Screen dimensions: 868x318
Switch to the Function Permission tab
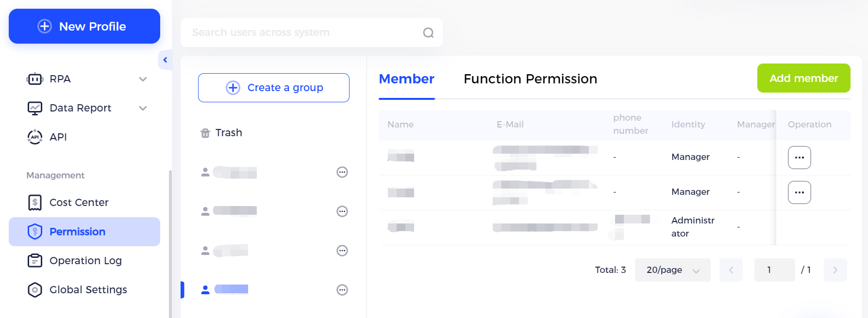530,79
